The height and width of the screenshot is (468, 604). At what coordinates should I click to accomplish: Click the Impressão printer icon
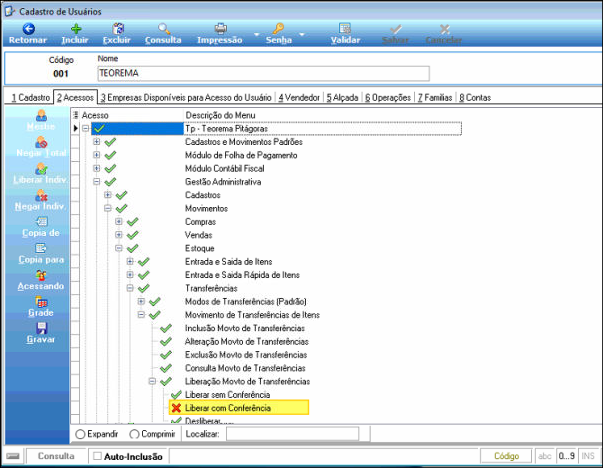[x=220, y=29]
